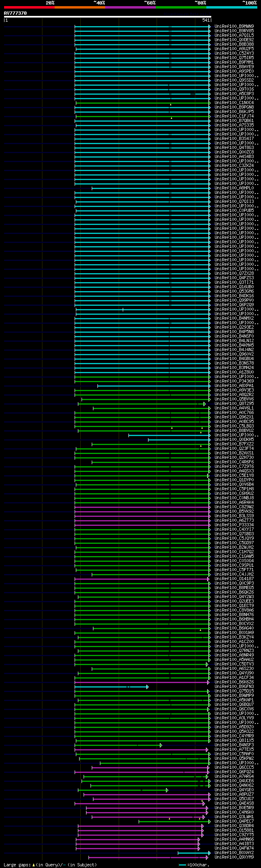Select hit label UniRef100_C5LBQ3
Viewport: 261px width, 868px height.
coord(234,426)
